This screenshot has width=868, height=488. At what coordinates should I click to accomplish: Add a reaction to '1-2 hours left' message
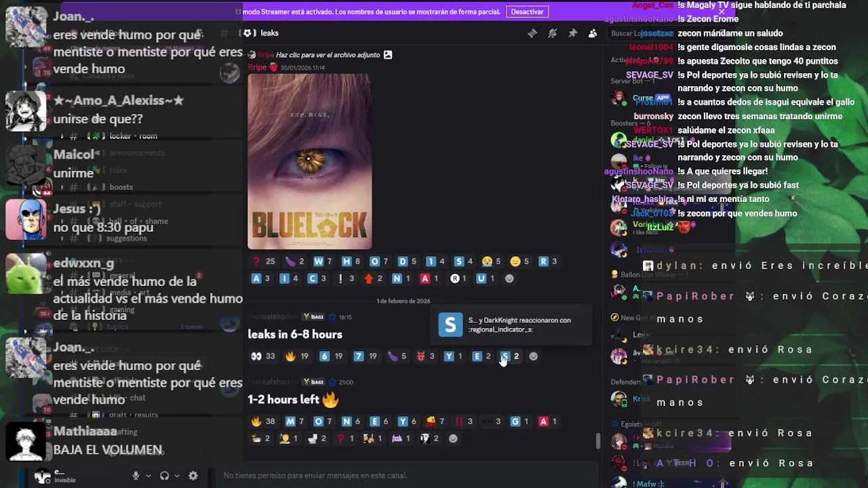pyautogui.click(x=454, y=439)
